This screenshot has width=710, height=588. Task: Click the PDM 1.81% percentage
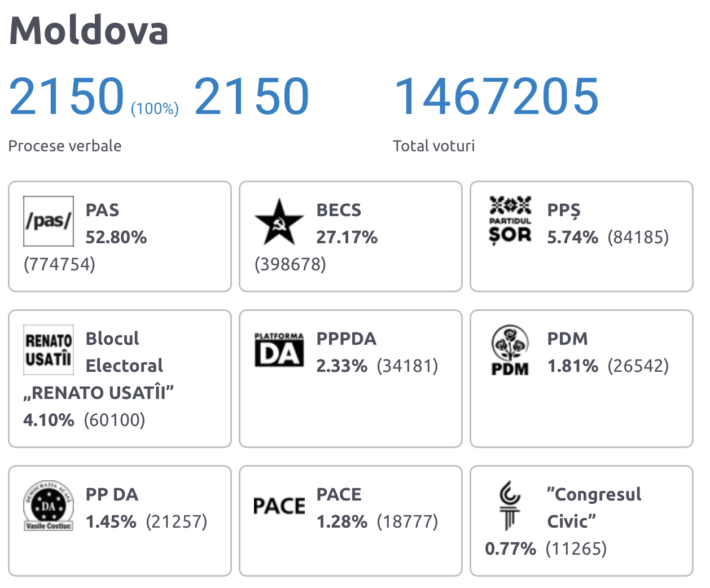click(x=572, y=366)
